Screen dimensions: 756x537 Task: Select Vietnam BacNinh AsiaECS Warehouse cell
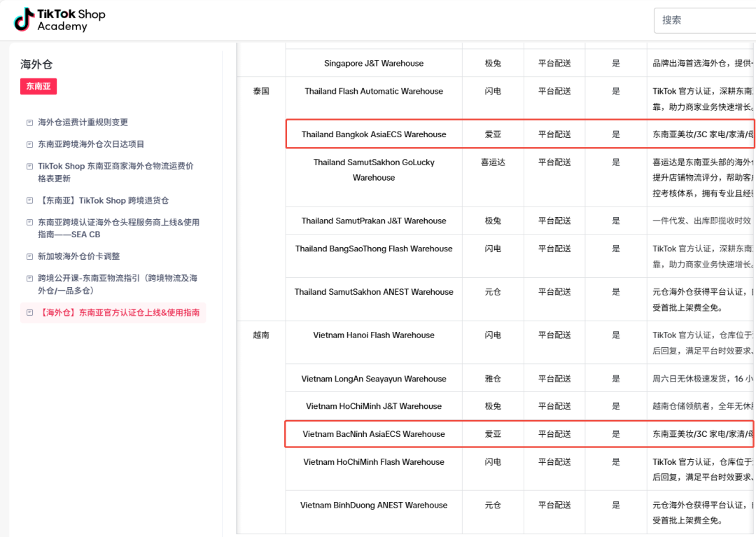[374, 434]
